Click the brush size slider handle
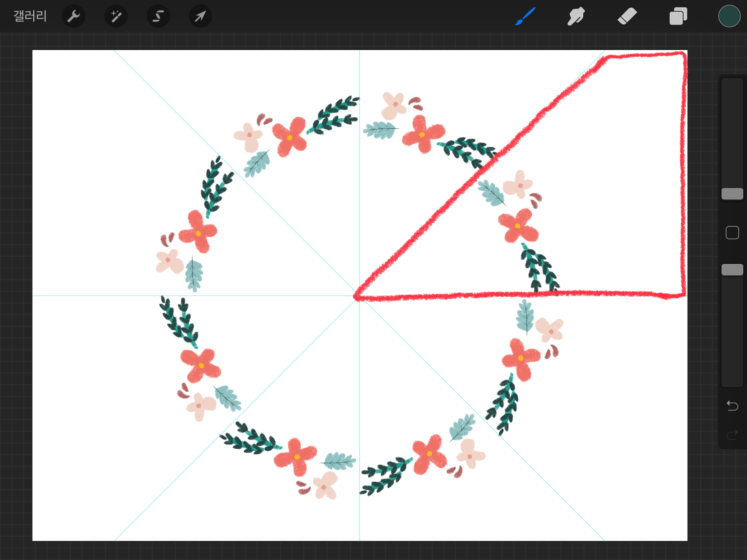Viewport: 747px width, 560px height. 732,194
